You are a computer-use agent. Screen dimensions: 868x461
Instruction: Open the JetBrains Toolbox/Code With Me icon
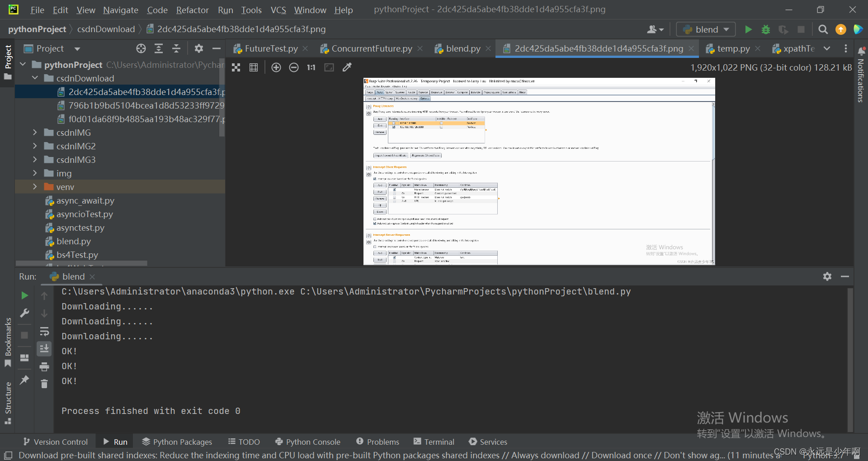pyautogui.click(x=858, y=29)
